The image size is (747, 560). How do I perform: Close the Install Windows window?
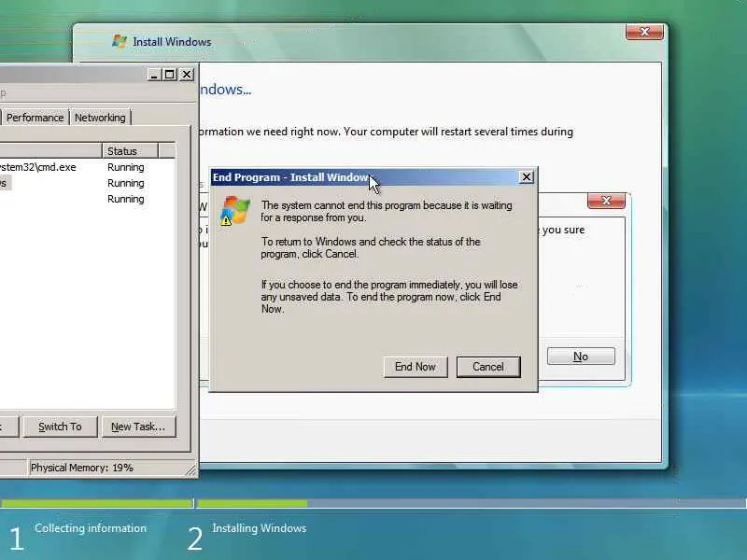644,32
